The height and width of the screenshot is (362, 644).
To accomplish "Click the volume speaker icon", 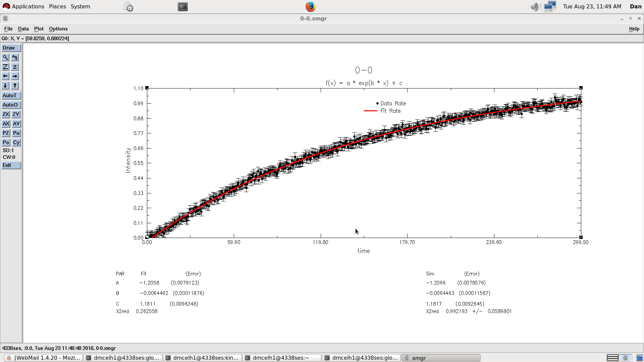I will 536,6.
